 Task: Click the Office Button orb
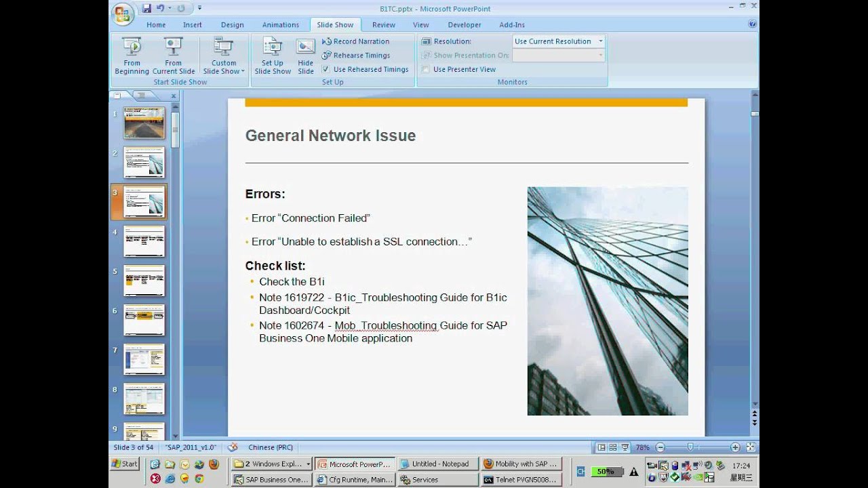point(123,13)
